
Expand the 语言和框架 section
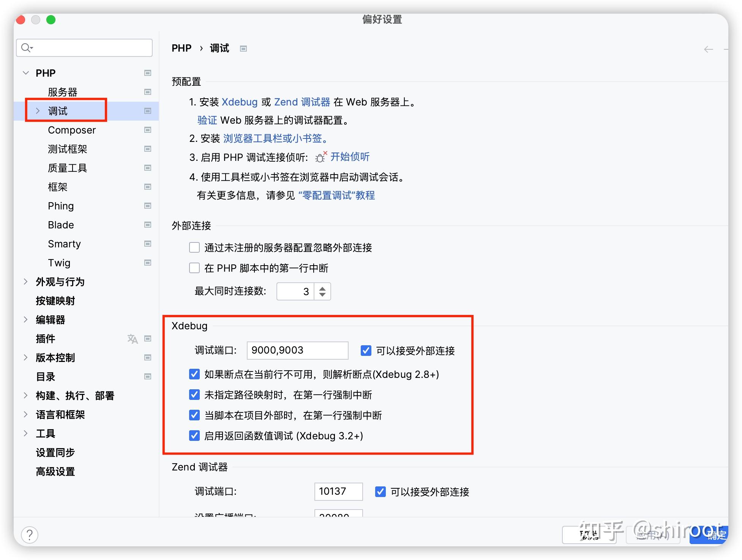pyautogui.click(x=25, y=414)
